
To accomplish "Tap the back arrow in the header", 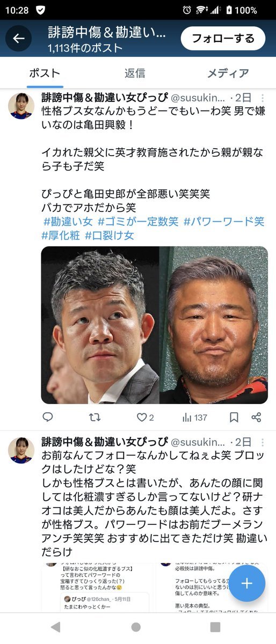I will (19, 38).
